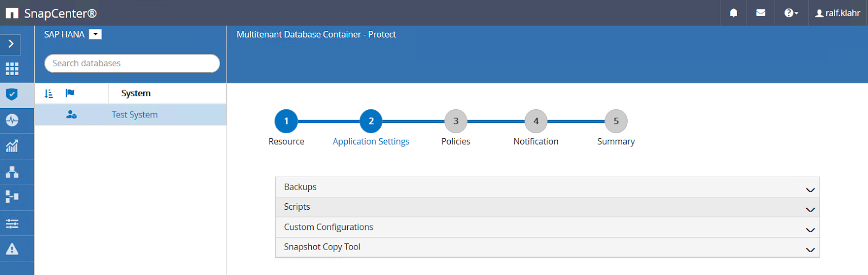
Task: Open the Resources shield icon
Action: pos(12,95)
